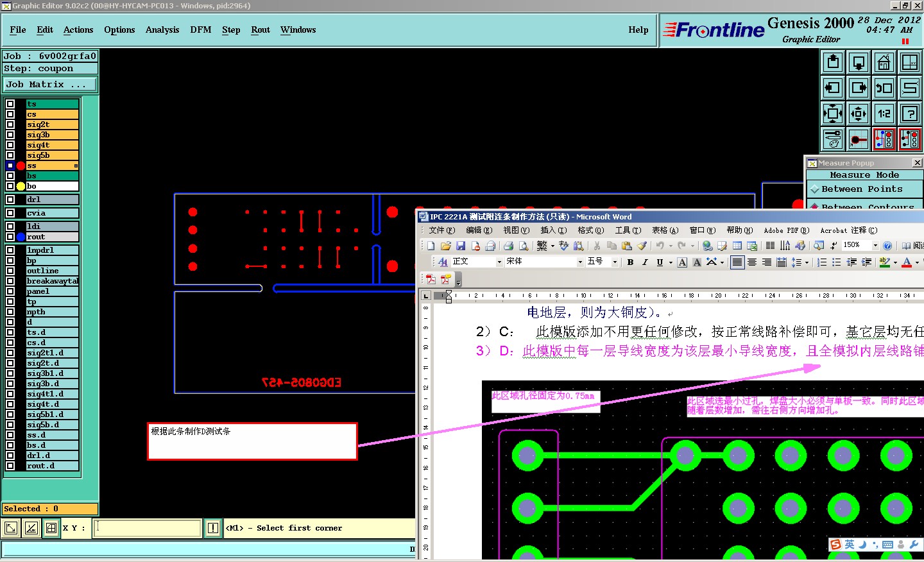Click the zoom out icon with outward arrows

tap(859, 114)
